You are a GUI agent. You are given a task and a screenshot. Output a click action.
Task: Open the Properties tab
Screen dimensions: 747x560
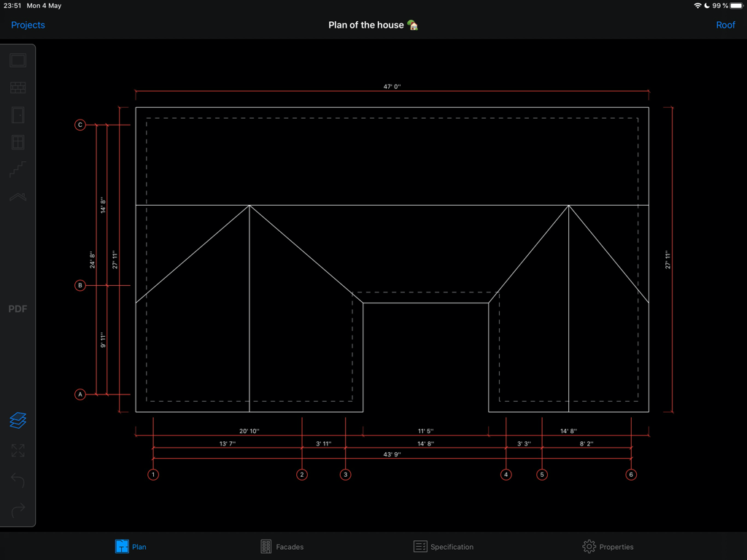click(x=608, y=546)
